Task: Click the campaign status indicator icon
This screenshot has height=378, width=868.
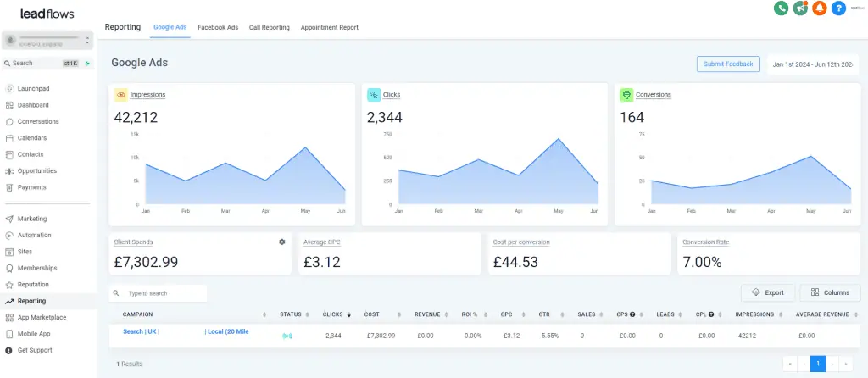Action: (x=287, y=336)
